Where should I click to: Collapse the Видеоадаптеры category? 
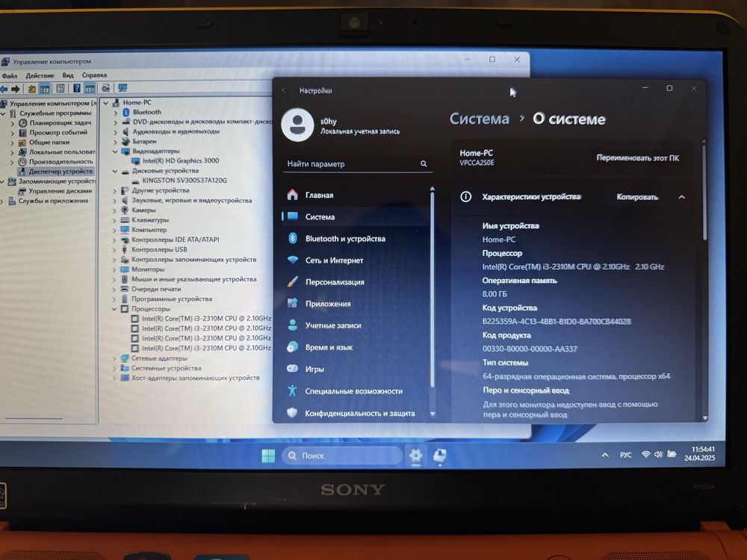point(115,152)
